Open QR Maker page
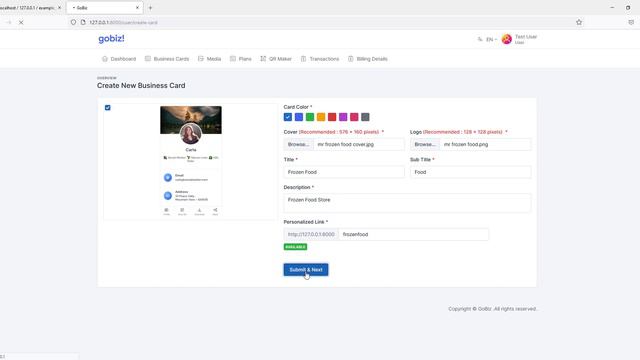 tap(276, 59)
